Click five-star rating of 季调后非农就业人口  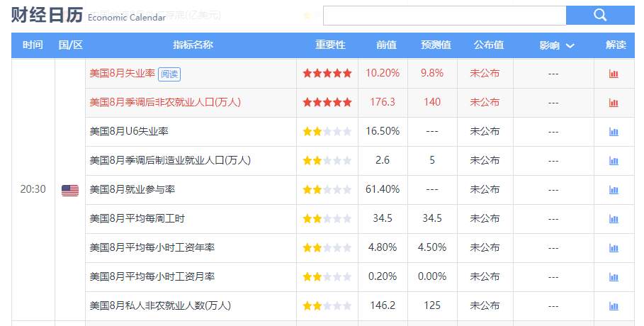tap(327, 102)
